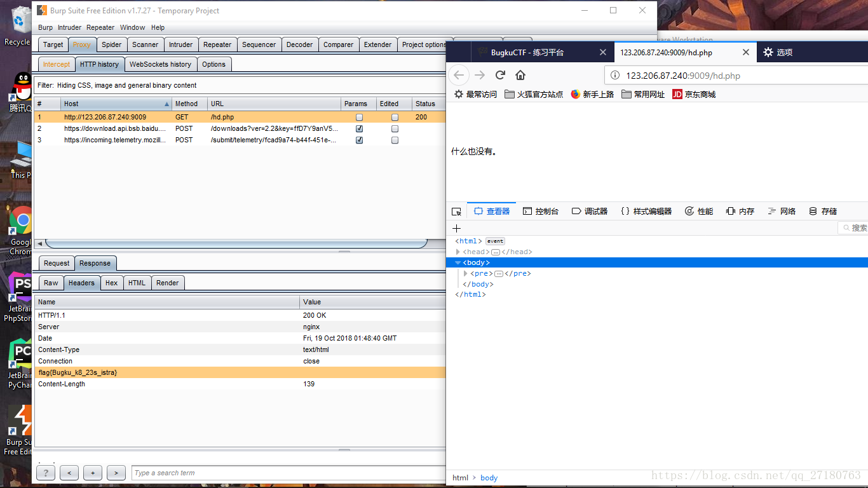
Task: Click the '+' search options button
Action: 93,473
